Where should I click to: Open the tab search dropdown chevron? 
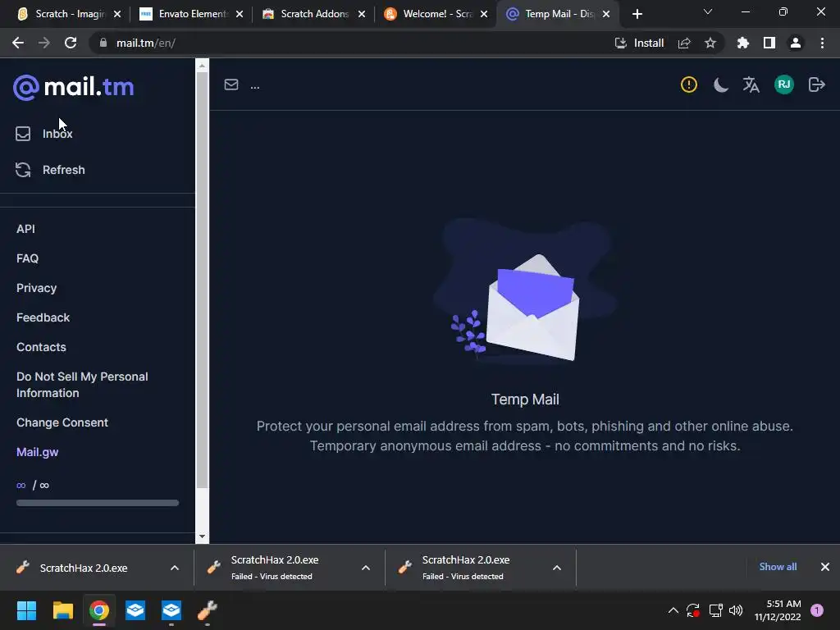[x=708, y=11]
